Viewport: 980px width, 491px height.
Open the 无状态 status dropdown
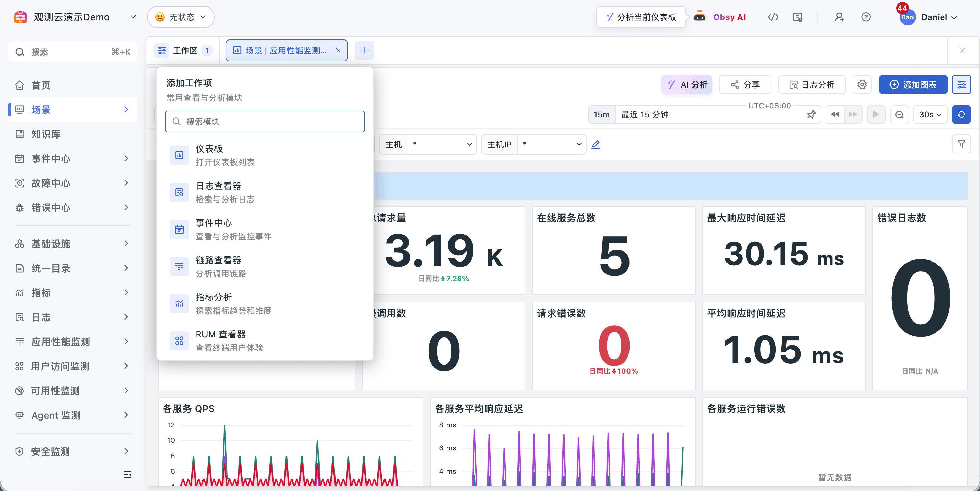point(181,17)
